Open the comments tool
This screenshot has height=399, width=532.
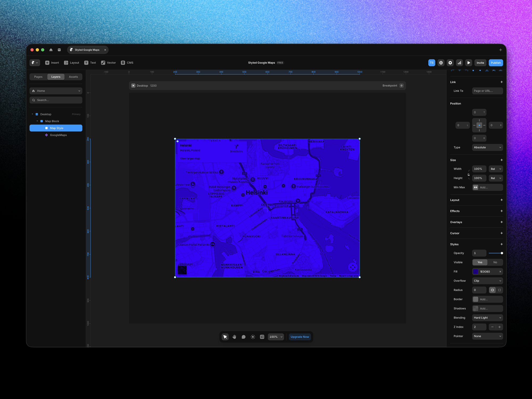[243, 337]
